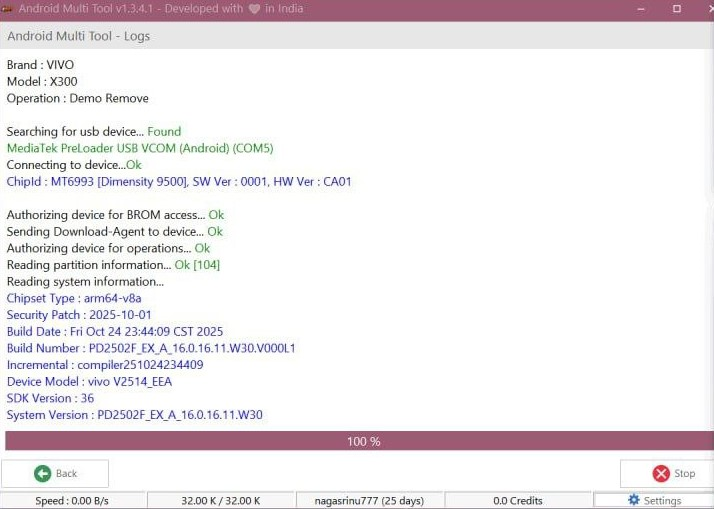This screenshot has width=714, height=509.
Task: Click the Speed 0.00 B/s status field
Action: [x=73, y=500]
